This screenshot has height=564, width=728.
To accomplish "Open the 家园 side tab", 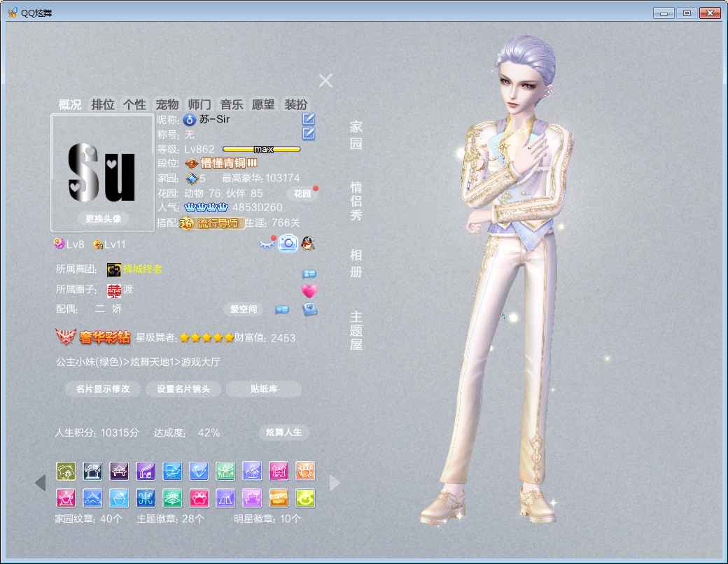I will pos(356,135).
